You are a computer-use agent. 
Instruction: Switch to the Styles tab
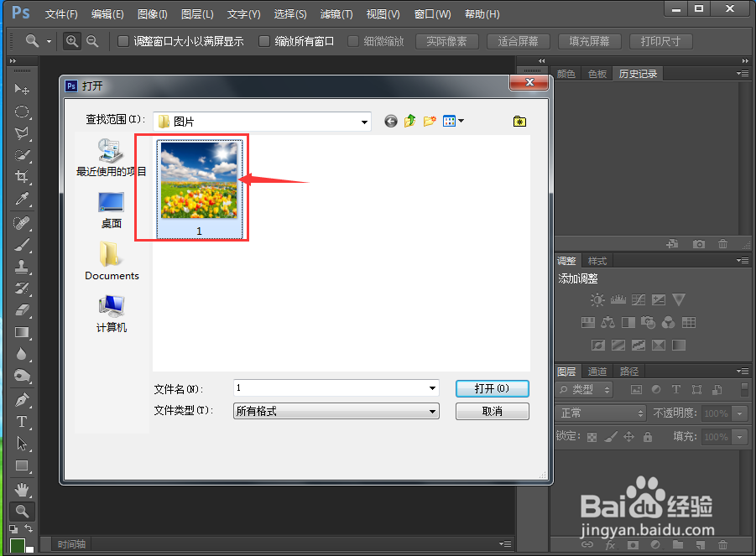(597, 261)
